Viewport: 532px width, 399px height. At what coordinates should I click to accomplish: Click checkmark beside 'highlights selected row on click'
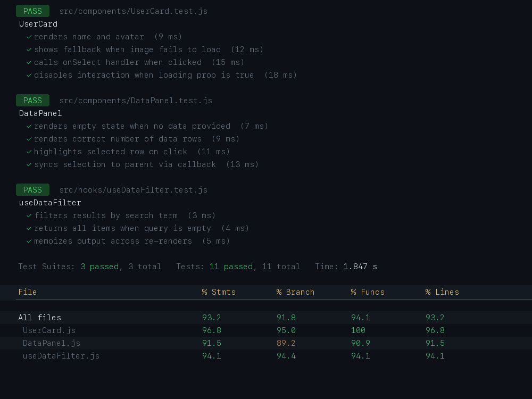coord(29,152)
